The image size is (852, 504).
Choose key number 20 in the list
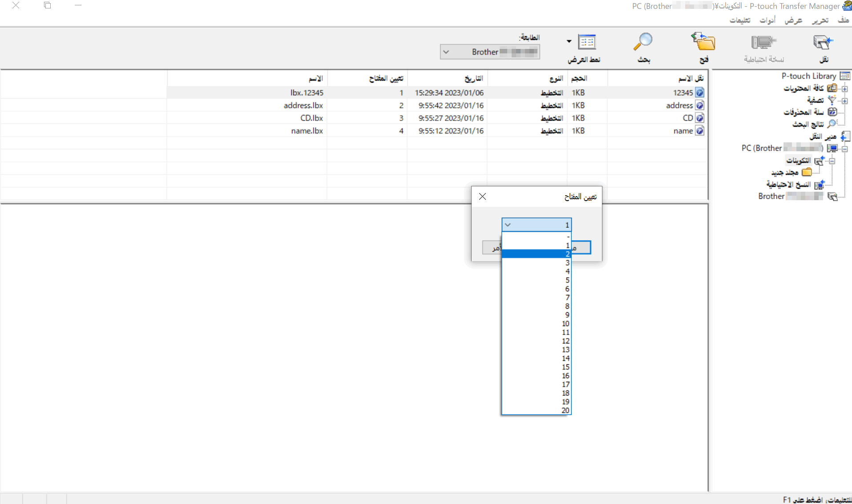537,411
